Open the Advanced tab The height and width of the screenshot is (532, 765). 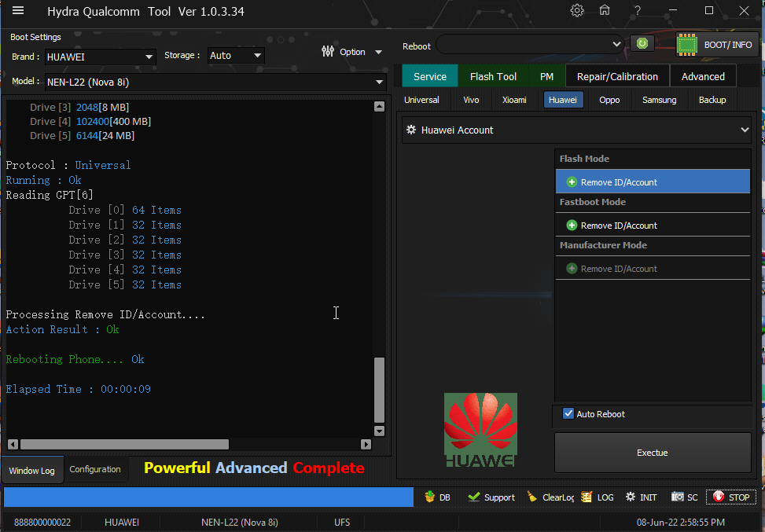coord(703,76)
